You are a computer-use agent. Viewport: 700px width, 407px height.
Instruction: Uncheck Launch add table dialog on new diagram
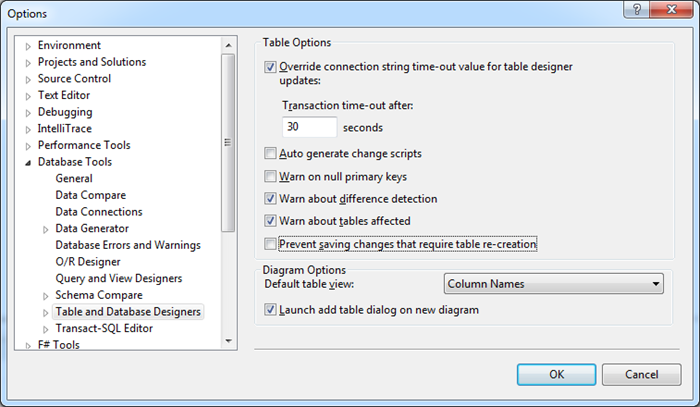[270, 310]
